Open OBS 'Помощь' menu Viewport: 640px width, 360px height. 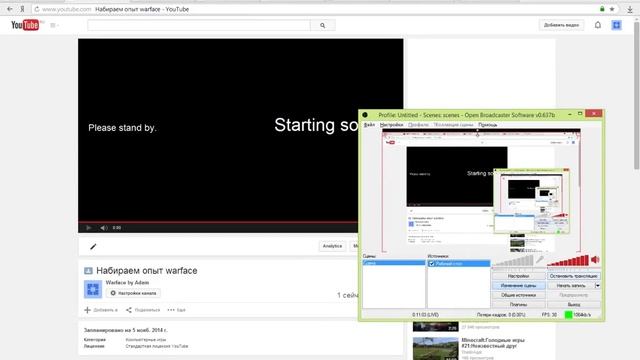488,125
